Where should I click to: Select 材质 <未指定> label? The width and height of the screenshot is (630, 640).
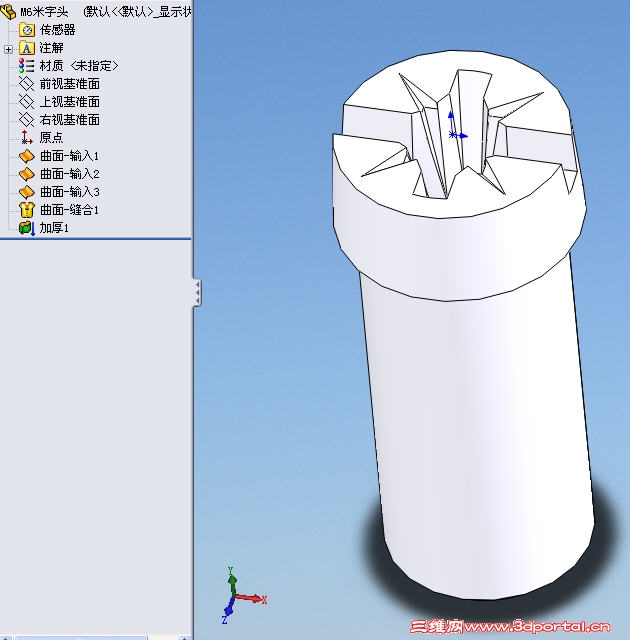pyautogui.click(x=79, y=66)
